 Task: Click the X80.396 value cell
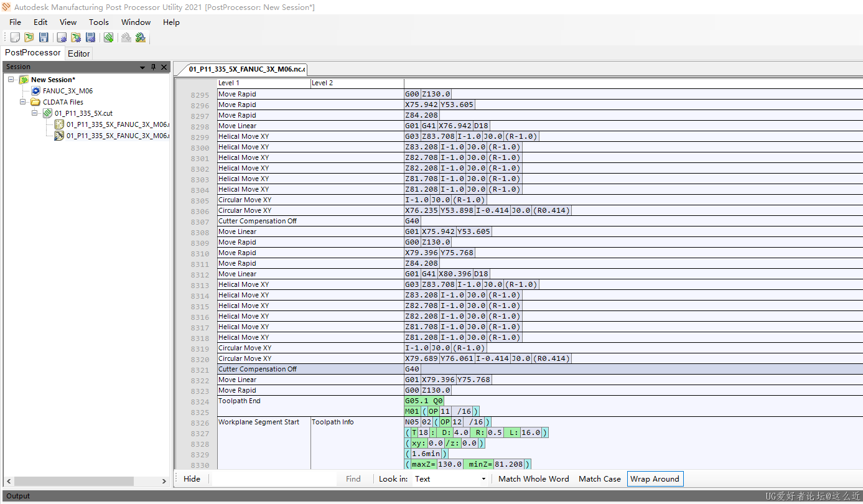point(455,274)
